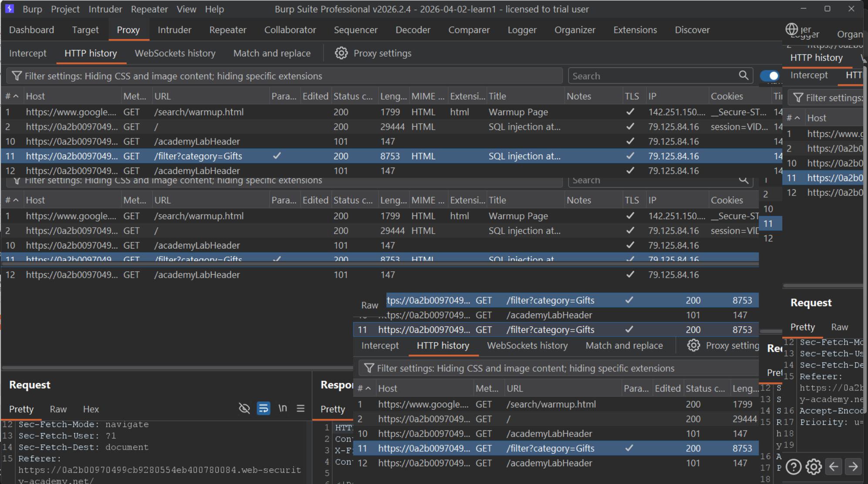
Task: Open the Intruder menu in the menu bar
Action: click(105, 9)
